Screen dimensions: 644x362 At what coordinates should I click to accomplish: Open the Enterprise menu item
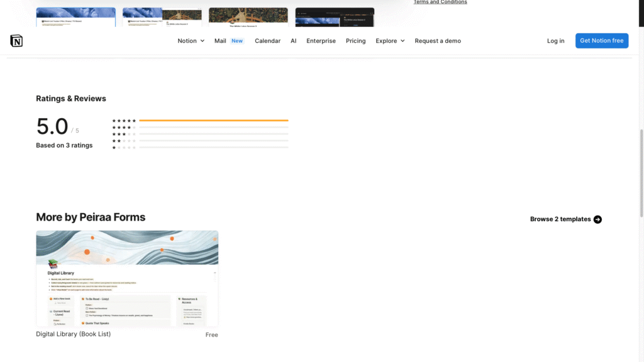pos(321,41)
